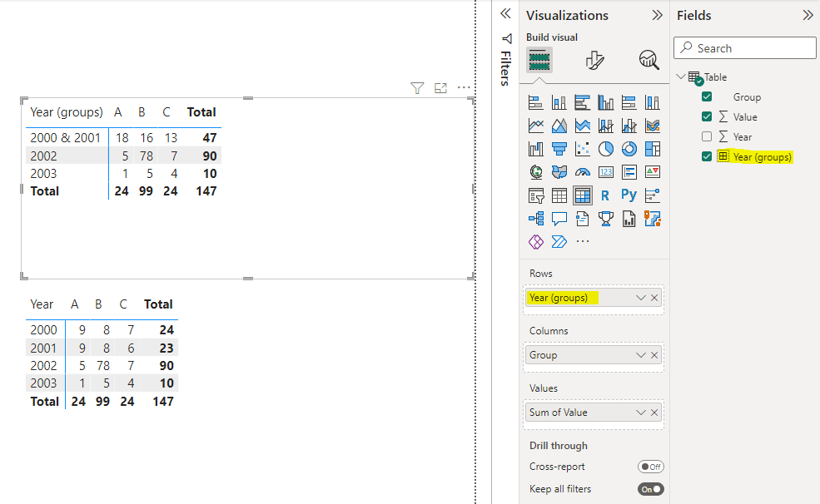Switch to the Analytics tab

[649, 60]
